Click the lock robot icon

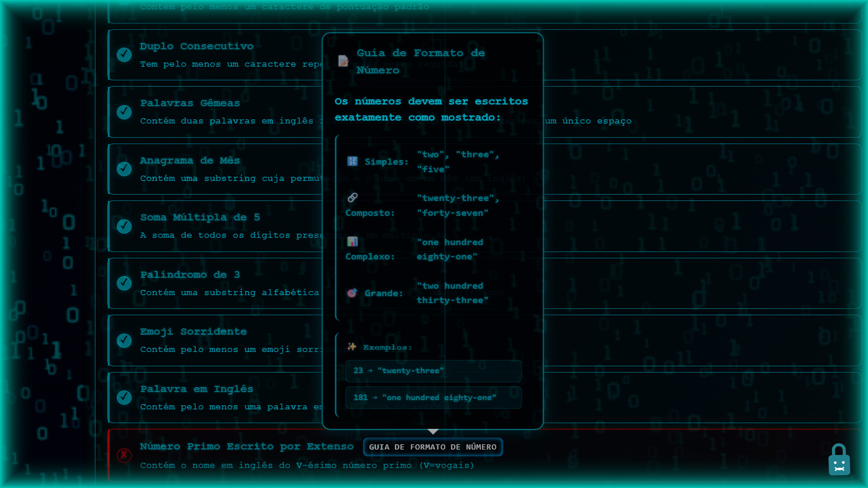[839, 460]
